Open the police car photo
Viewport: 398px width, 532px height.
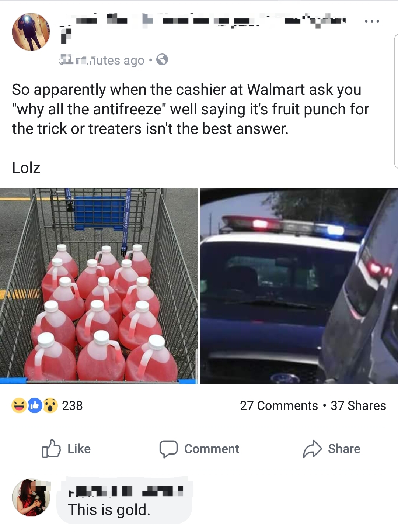tap(299, 286)
